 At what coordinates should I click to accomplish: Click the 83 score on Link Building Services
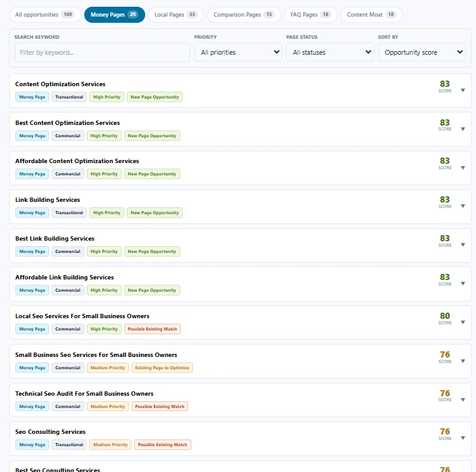click(x=445, y=199)
